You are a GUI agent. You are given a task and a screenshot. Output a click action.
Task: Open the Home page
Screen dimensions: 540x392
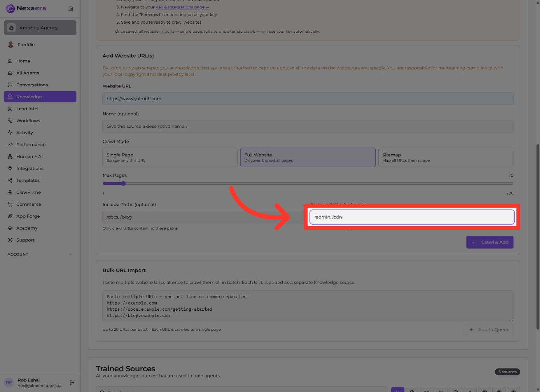tap(40, 61)
